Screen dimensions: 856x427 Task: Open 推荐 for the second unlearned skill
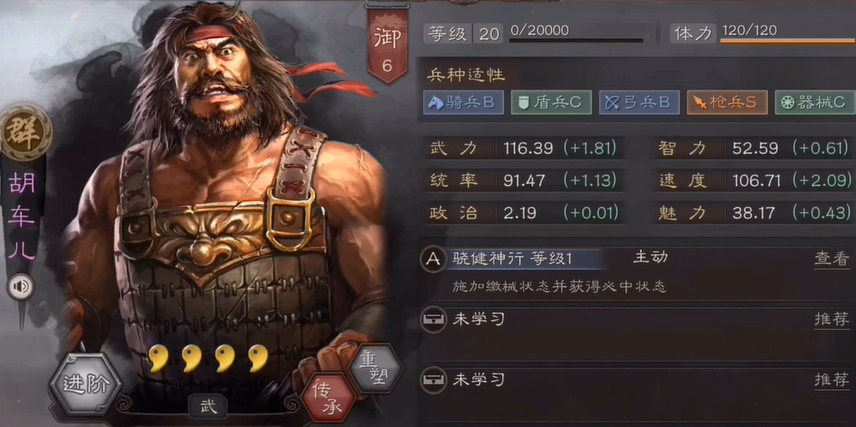coord(831,380)
